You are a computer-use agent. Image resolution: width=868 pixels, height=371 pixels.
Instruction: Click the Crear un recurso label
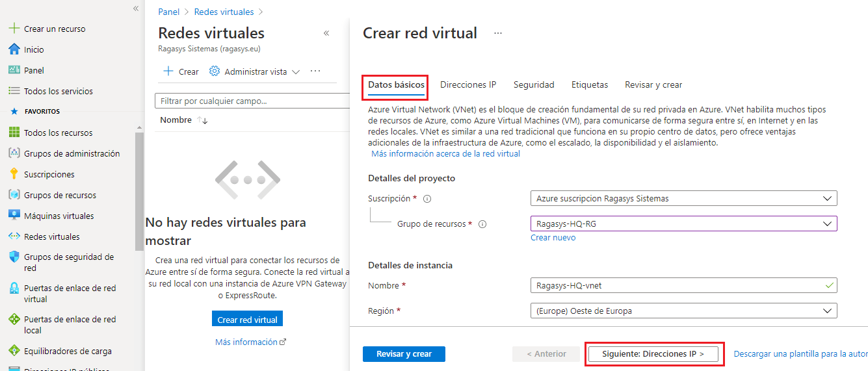(x=55, y=29)
